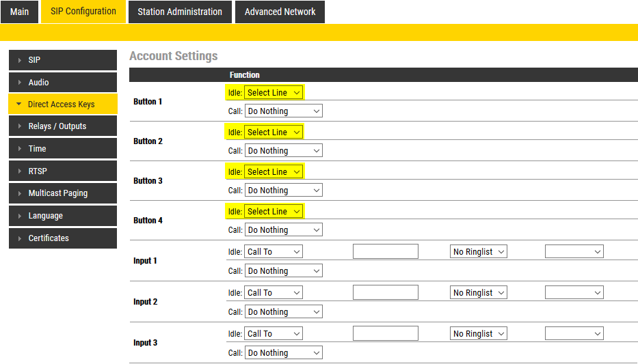Expand the SIP sidebar arrow
638x364 pixels.
tap(20, 60)
